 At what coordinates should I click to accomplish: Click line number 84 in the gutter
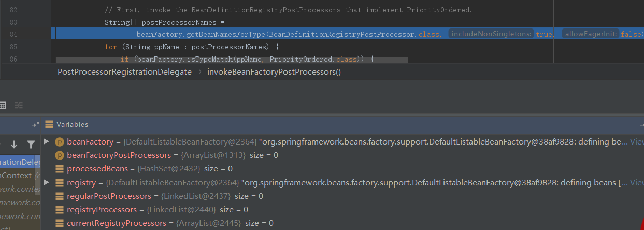(27, 34)
